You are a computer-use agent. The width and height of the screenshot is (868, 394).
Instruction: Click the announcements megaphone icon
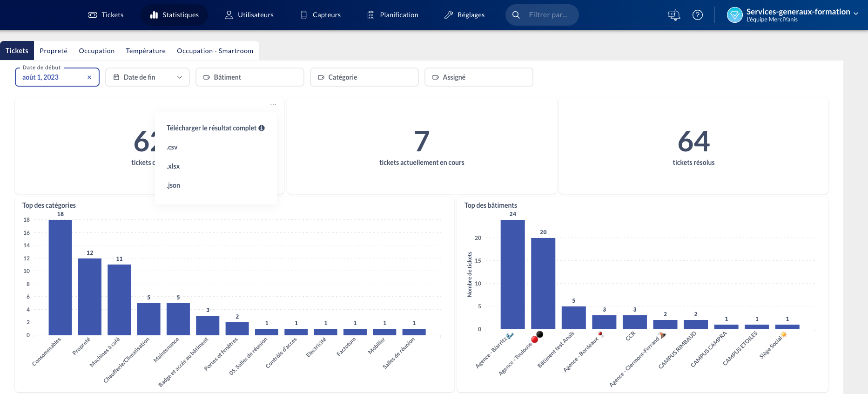(x=673, y=15)
